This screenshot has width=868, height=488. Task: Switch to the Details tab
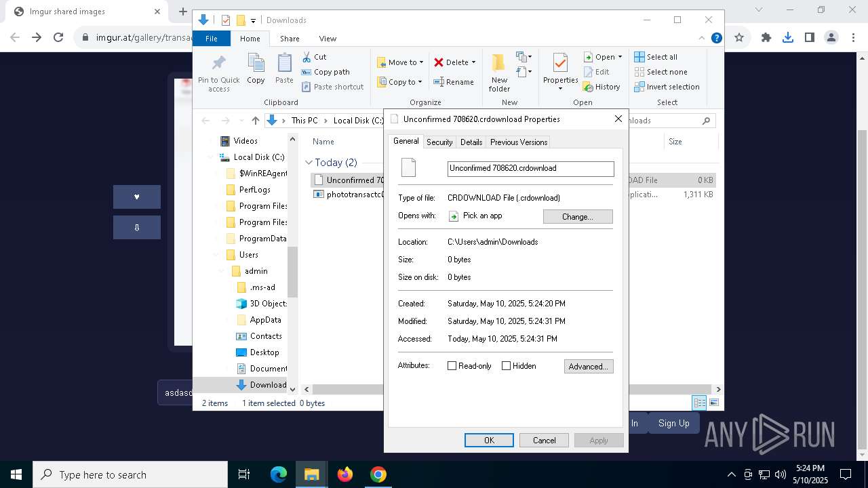click(x=471, y=142)
